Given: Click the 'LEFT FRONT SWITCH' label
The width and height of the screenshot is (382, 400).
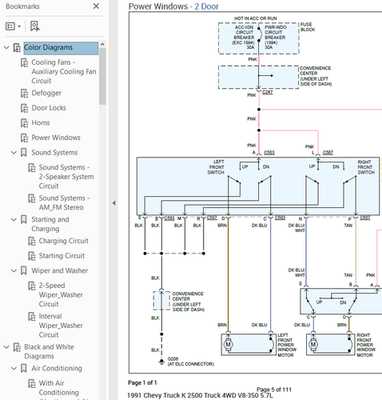Looking at the screenshot, I should click(216, 167).
